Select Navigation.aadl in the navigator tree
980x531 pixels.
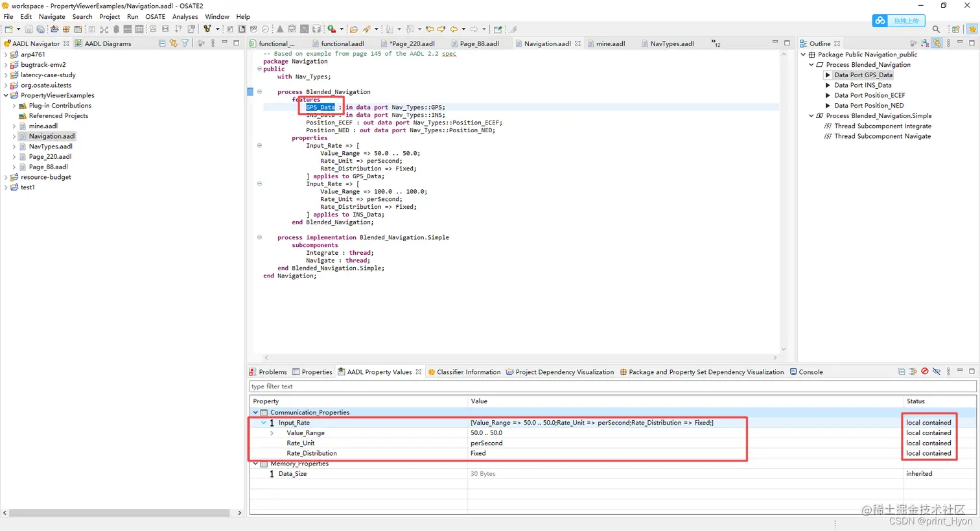pyautogui.click(x=52, y=136)
